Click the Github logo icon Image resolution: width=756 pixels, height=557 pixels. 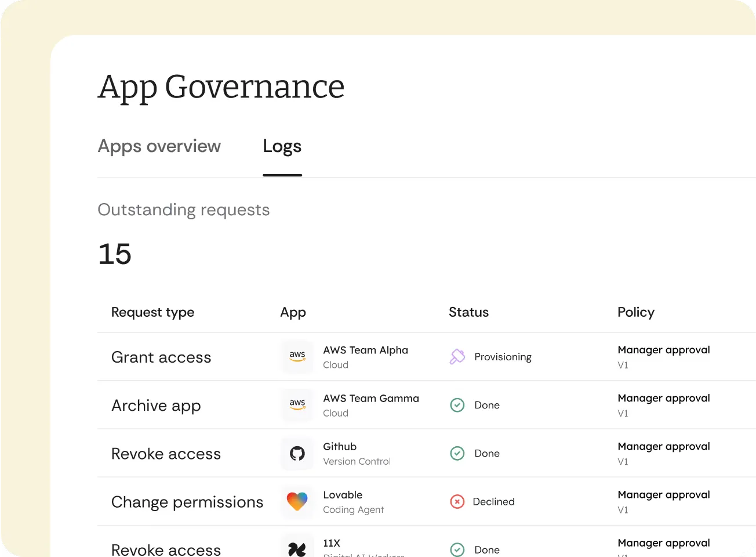click(x=297, y=453)
